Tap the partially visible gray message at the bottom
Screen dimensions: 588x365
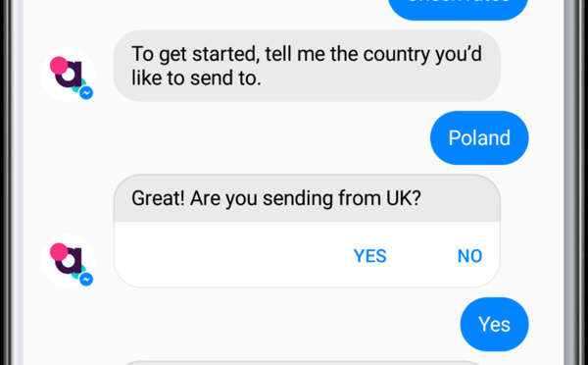[x=302, y=363]
